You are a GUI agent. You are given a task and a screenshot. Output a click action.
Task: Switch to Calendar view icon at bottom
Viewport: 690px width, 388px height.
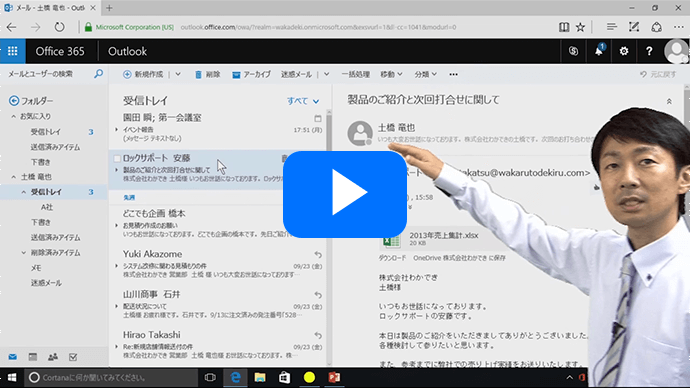(x=33, y=357)
